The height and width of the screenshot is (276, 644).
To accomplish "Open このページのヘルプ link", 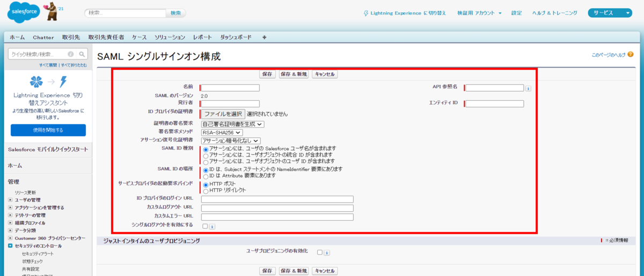I will (x=609, y=55).
